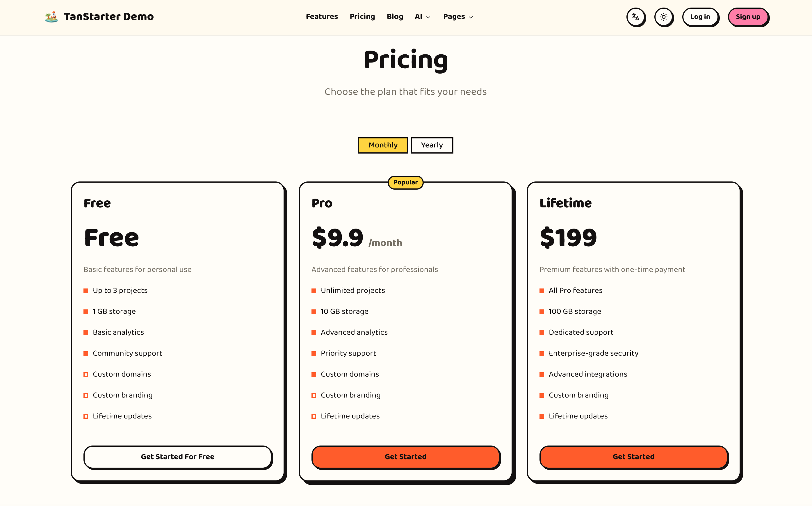Click the TanStarter island logo icon
The height and width of the screenshot is (506, 812).
[x=51, y=16]
